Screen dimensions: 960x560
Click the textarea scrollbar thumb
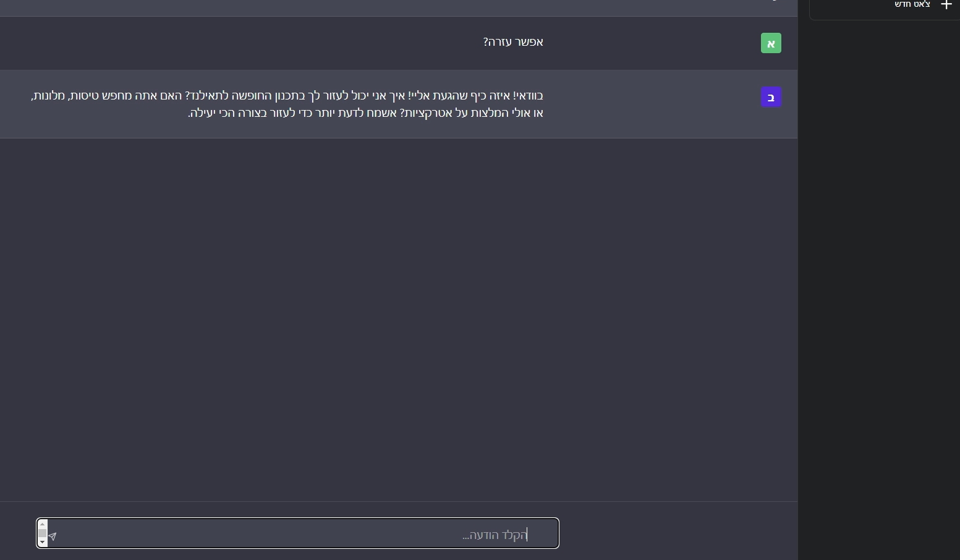click(x=42, y=533)
